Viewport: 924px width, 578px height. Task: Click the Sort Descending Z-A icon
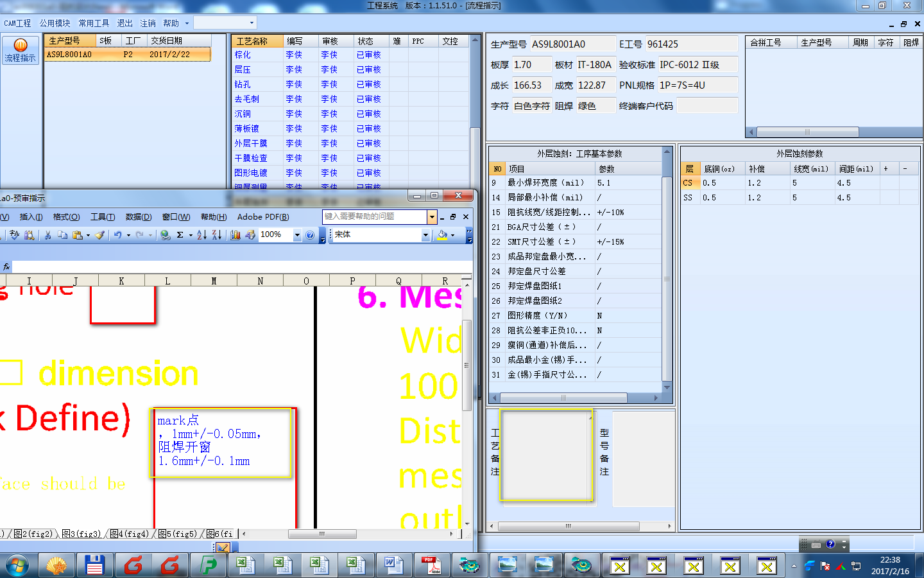pyautogui.click(x=217, y=235)
